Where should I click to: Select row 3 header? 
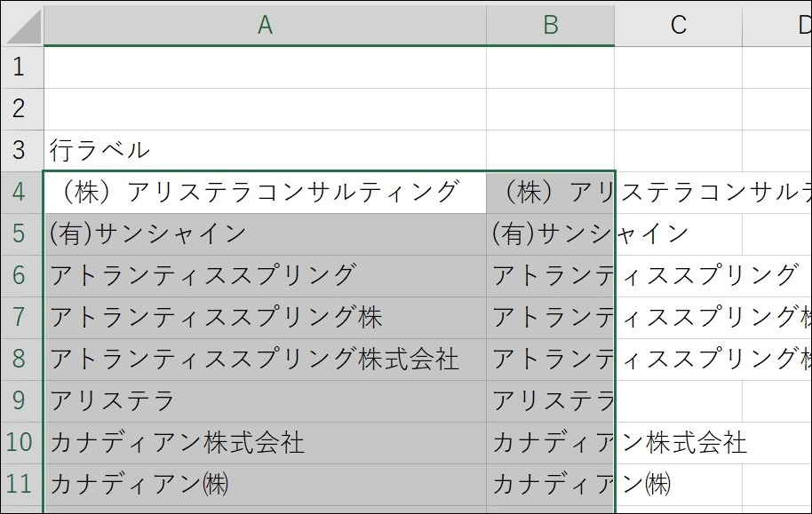21,151
